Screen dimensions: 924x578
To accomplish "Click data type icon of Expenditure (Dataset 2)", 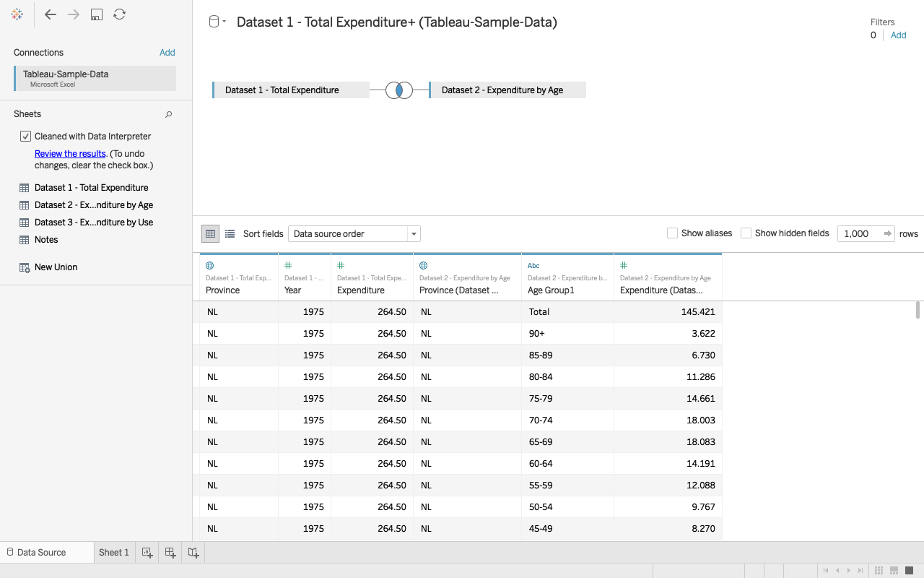I will point(624,266).
